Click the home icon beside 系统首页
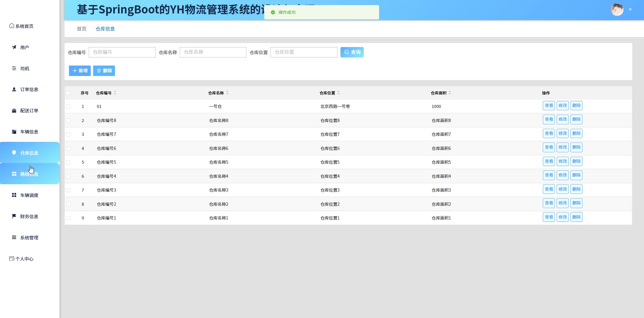This screenshot has width=644, height=318. [12, 26]
